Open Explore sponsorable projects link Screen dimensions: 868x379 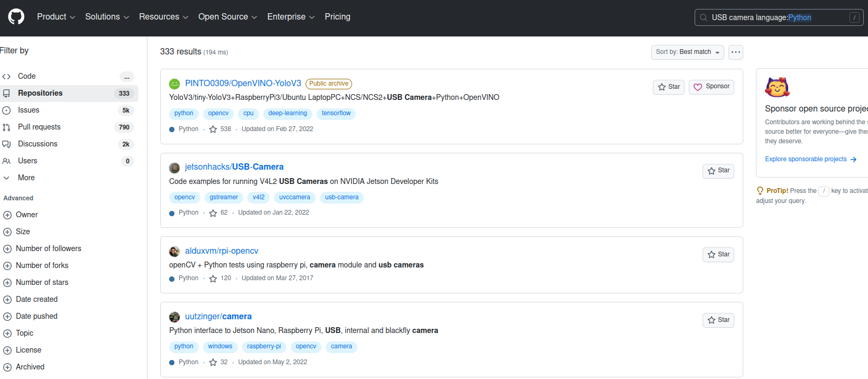[x=811, y=159]
